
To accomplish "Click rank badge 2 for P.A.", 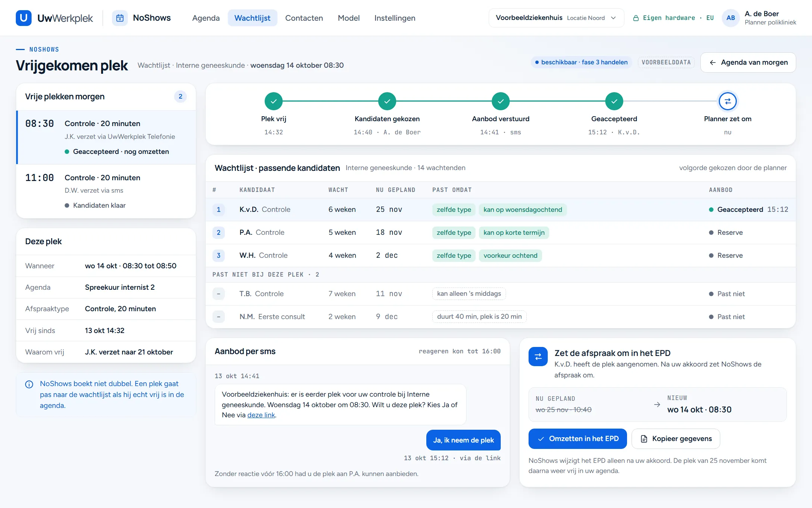I will point(218,233).
